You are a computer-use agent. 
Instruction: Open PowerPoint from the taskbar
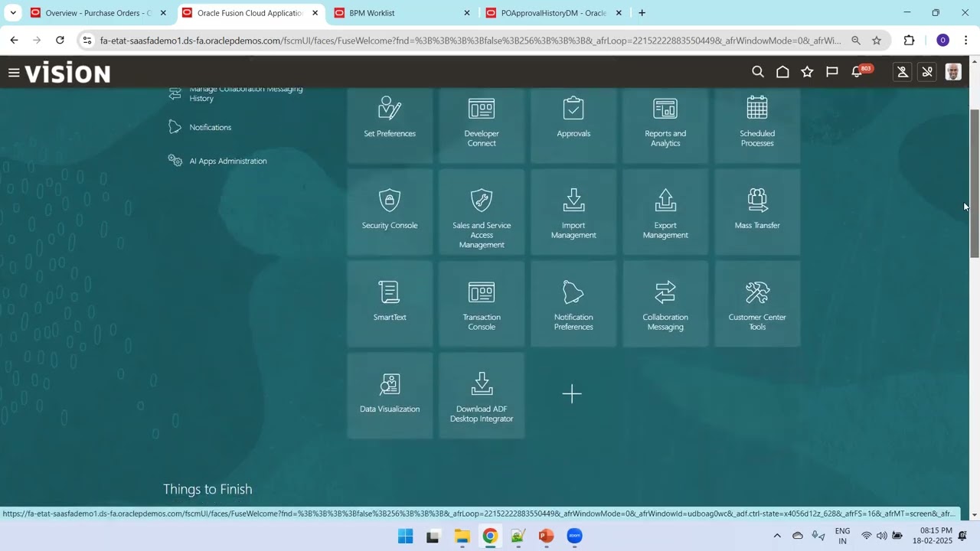coord(546,536)
